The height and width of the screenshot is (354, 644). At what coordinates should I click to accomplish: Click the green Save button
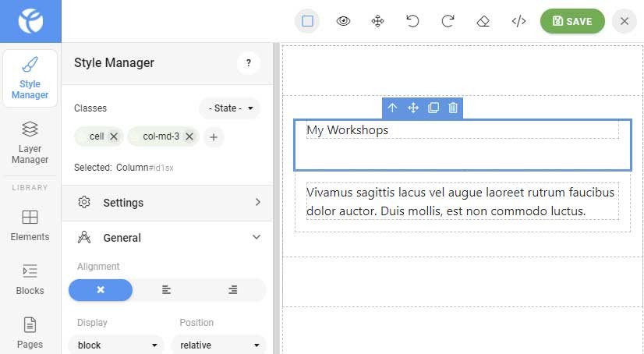pos(572,21)
